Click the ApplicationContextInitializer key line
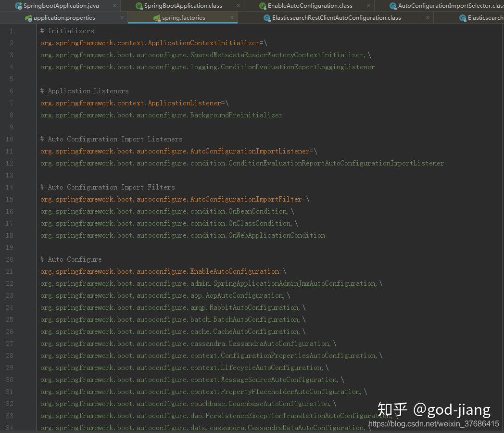Screen dimensions: 504x433 [x=153, y=43]
